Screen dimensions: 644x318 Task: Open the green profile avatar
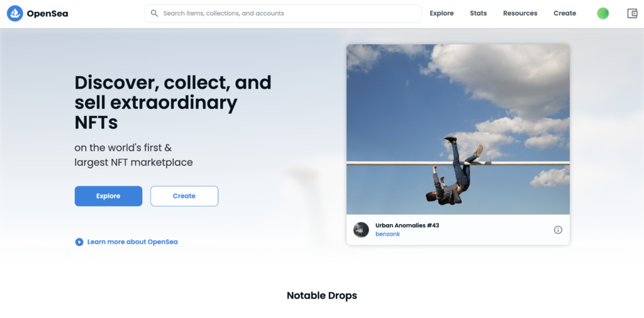pyautogui.click(x=602, y=14)
